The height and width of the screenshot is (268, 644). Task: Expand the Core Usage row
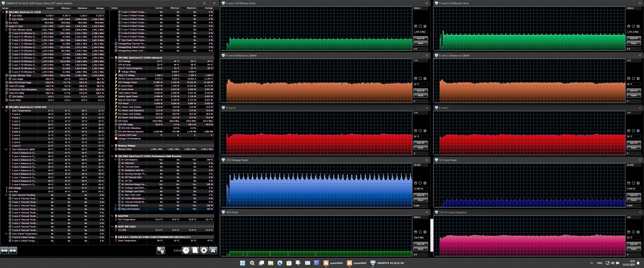[6, 79]
